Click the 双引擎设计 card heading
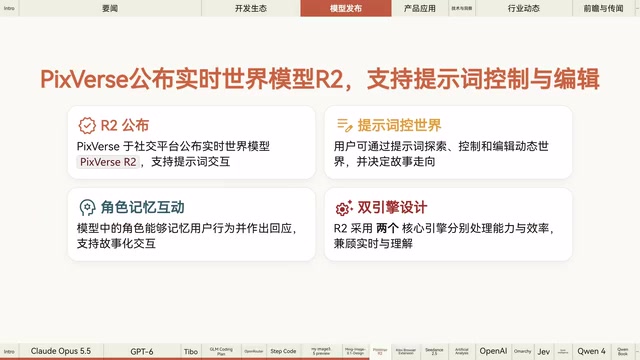This screenshot has width=640, height=360. 392,207
